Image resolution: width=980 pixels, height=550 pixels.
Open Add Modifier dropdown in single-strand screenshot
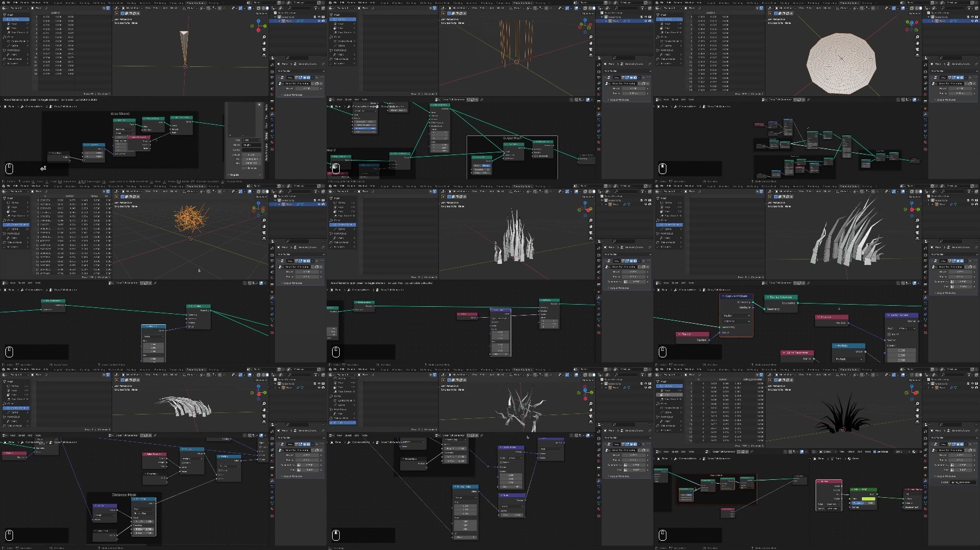coord(301,71)
